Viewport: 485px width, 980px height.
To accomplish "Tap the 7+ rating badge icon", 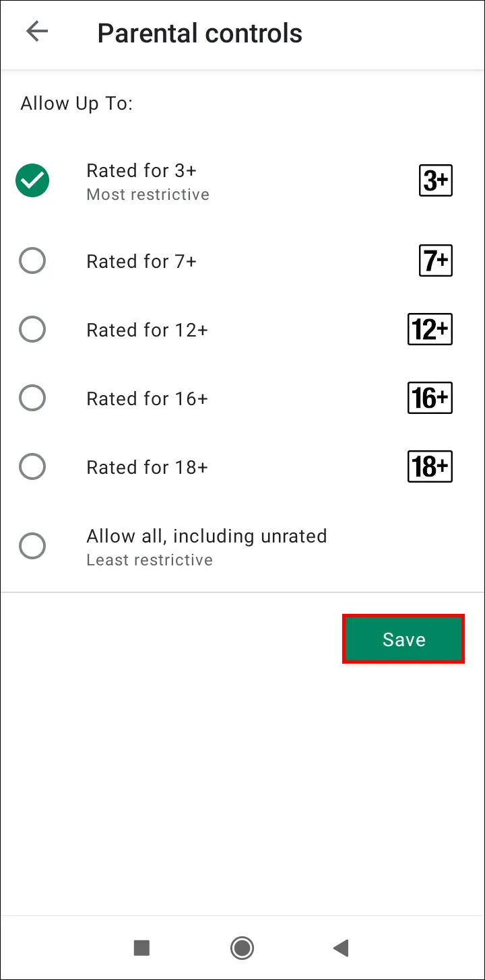I will pyautogui.click(x=435, y=260).
